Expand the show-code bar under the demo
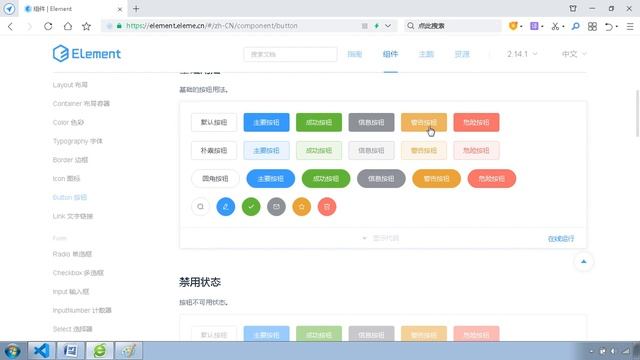The width and height of the screenshot is (640, 360). [383, 238]
